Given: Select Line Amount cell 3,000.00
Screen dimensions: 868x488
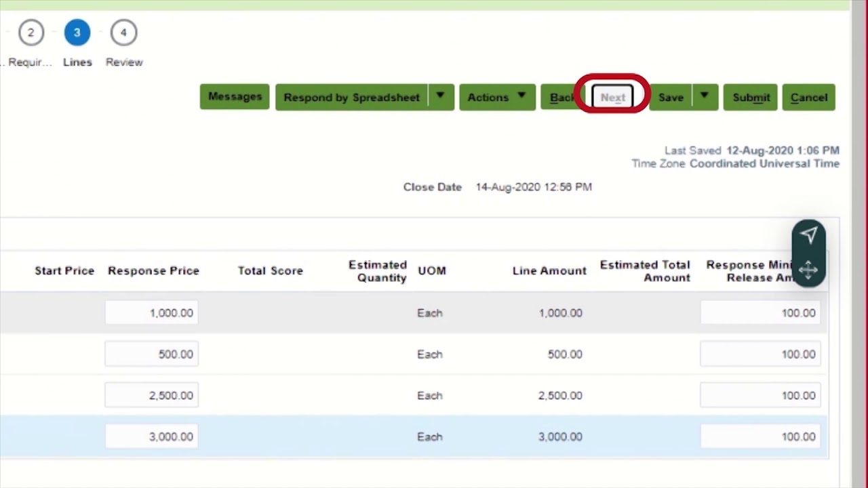Looking at the screenshot, I should coord(560,436).
